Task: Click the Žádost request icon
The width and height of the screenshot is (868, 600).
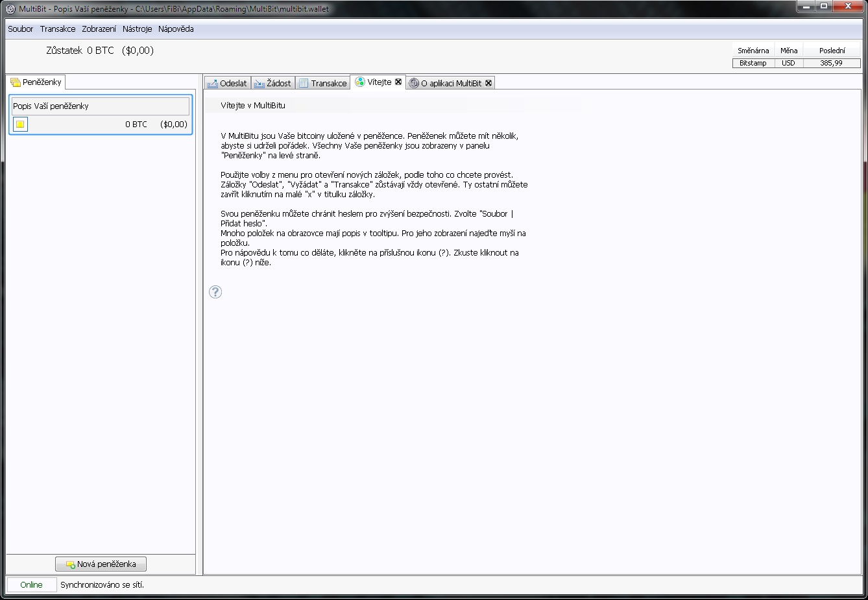Action: [x=259, y=83]
